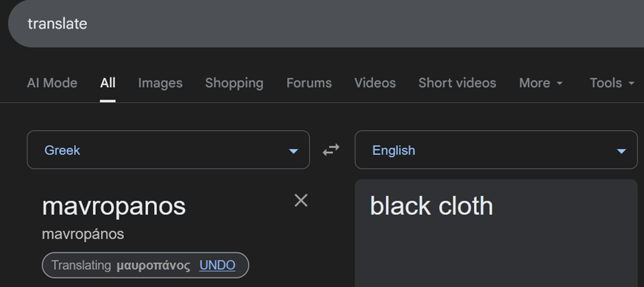Open the English target language dropdown
644x287 pixels.
495,150
